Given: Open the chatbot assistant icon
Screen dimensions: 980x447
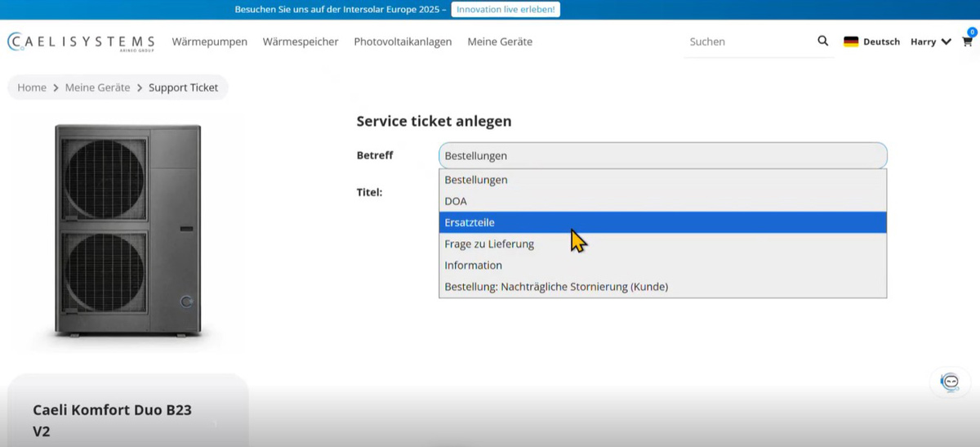Looking at the screenshot, I should pos(950,382).
